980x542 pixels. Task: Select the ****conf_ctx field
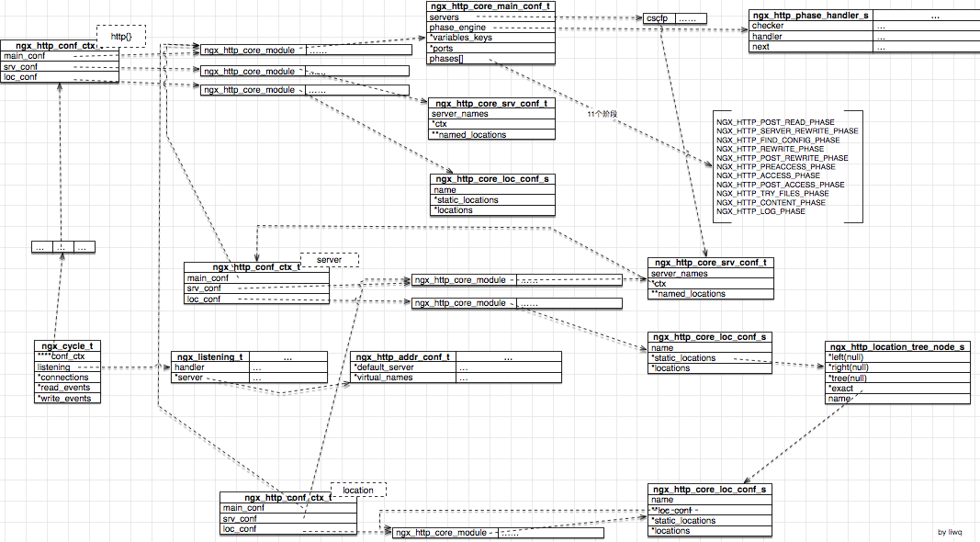tap(68, 356)
